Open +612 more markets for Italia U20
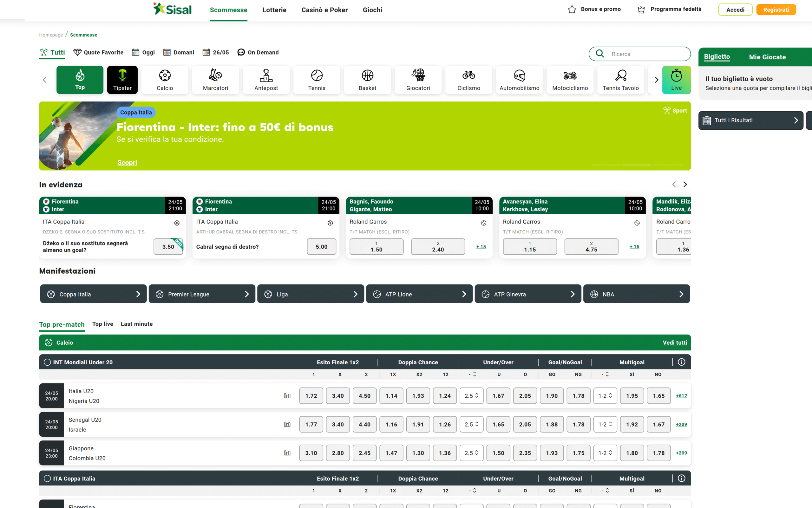 point(681,396)
